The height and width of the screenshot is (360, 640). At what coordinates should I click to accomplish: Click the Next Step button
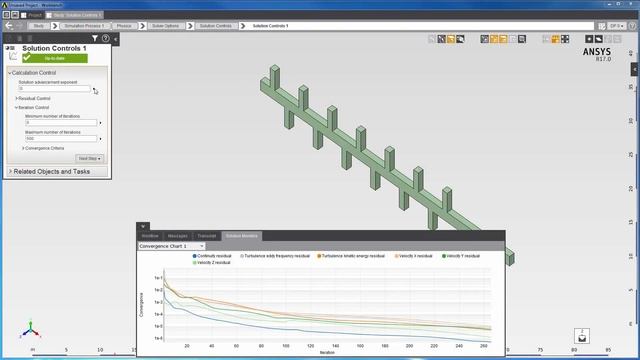click(x=89, y=158)
